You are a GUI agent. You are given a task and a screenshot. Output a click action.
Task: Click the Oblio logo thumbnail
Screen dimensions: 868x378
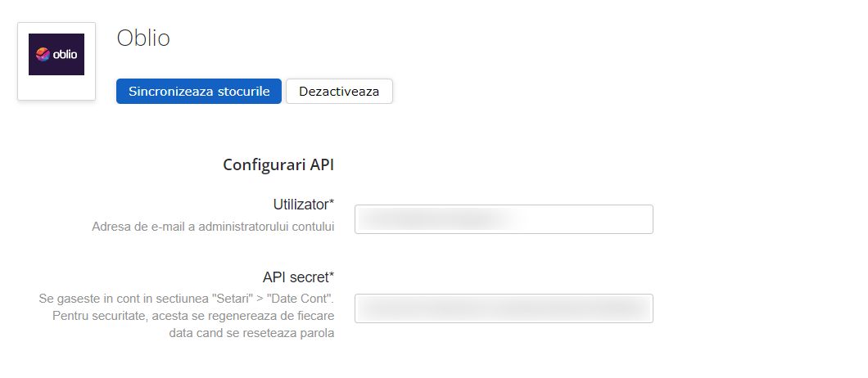tap(57, 61)
